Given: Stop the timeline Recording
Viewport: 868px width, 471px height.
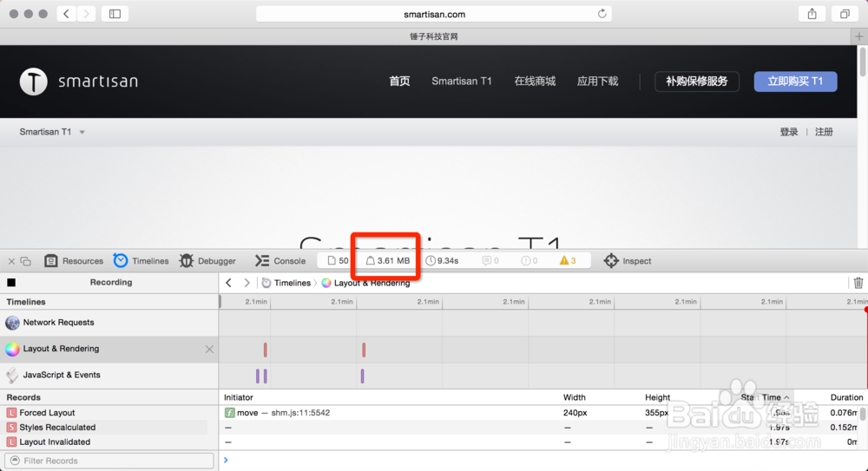Looking at the screenshot, I should point(11,283).
